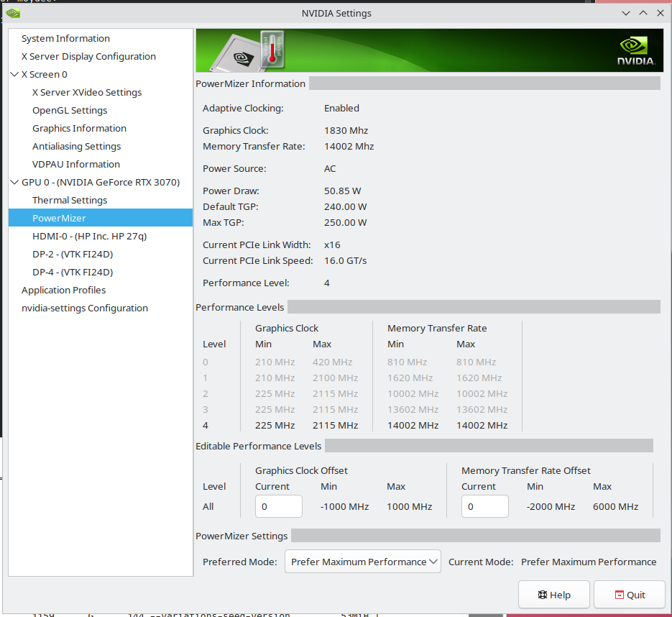This screenshot has width=672, height=617.
Task: Click the NVIDIA logo icon in title bar
Action: 13,13
